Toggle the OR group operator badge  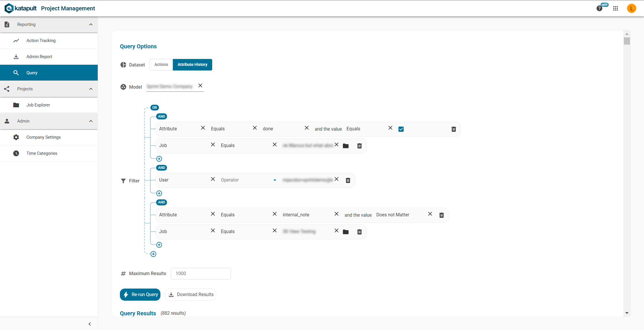[155, 108]
